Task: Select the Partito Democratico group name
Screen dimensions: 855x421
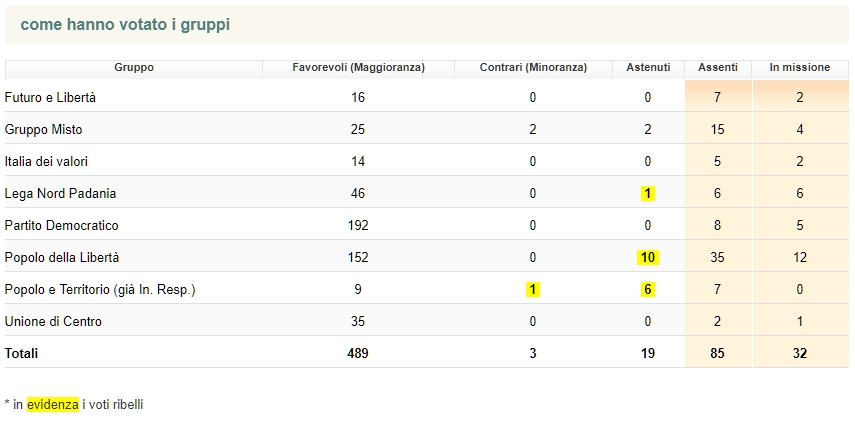Action: point(62,226)
